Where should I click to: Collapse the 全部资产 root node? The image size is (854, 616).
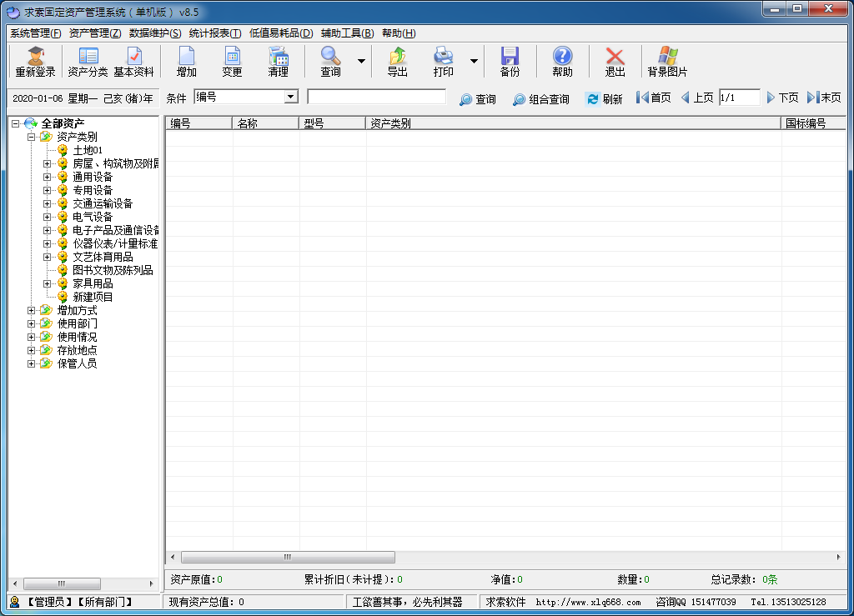click(x=16, y=123)
